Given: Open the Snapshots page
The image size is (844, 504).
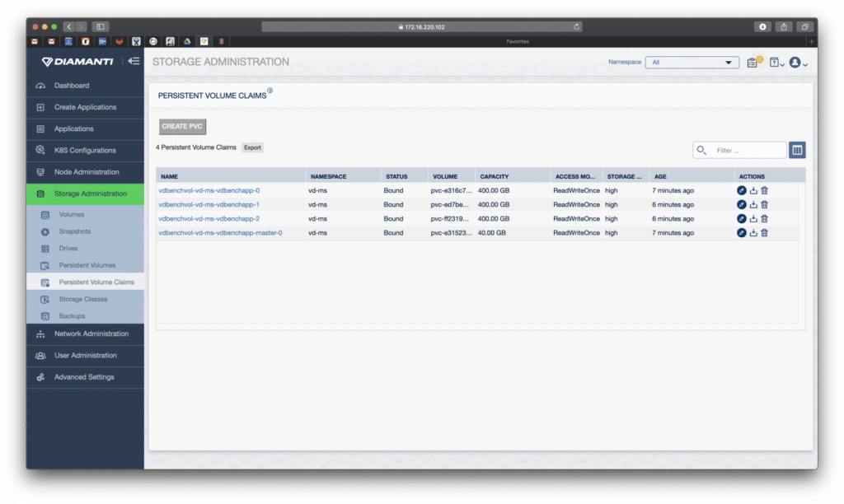Looking at the screenshot, I should 85,231.
